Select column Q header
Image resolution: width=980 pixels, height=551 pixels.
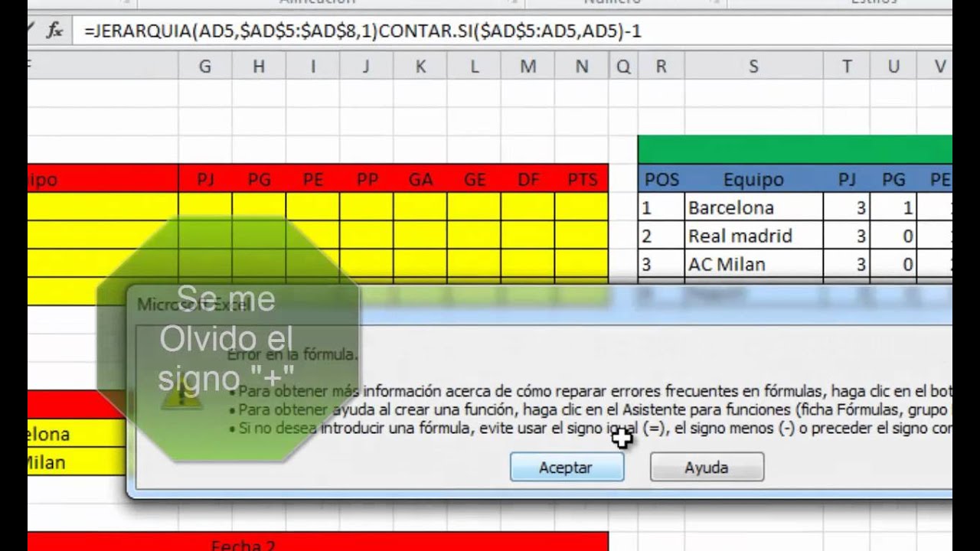pyautogui.click(x=623, y=67)
